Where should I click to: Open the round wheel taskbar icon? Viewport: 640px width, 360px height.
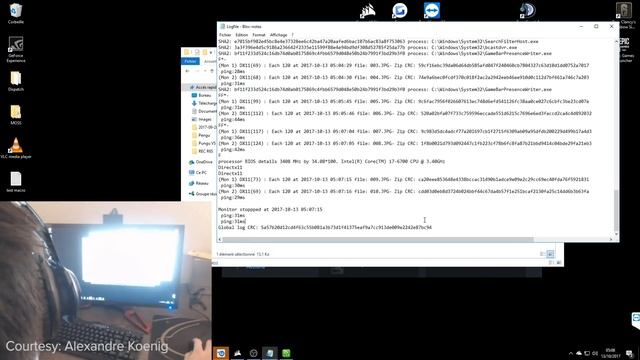point(253,353)
